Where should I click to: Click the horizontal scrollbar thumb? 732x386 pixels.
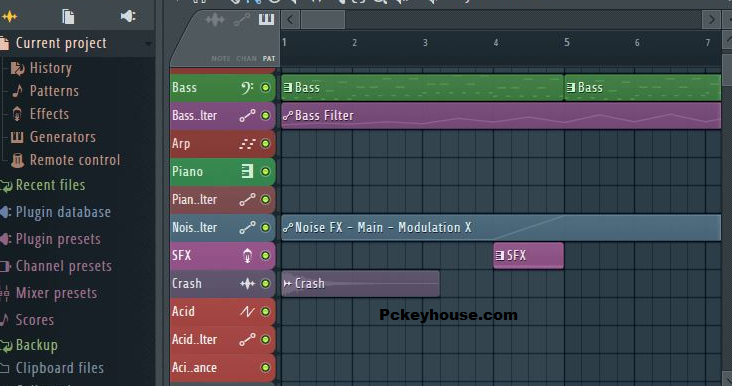click(323, 20)
